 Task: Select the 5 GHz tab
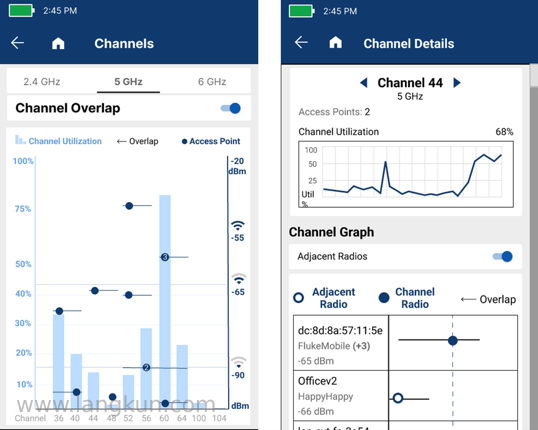(x=128, y=82)
